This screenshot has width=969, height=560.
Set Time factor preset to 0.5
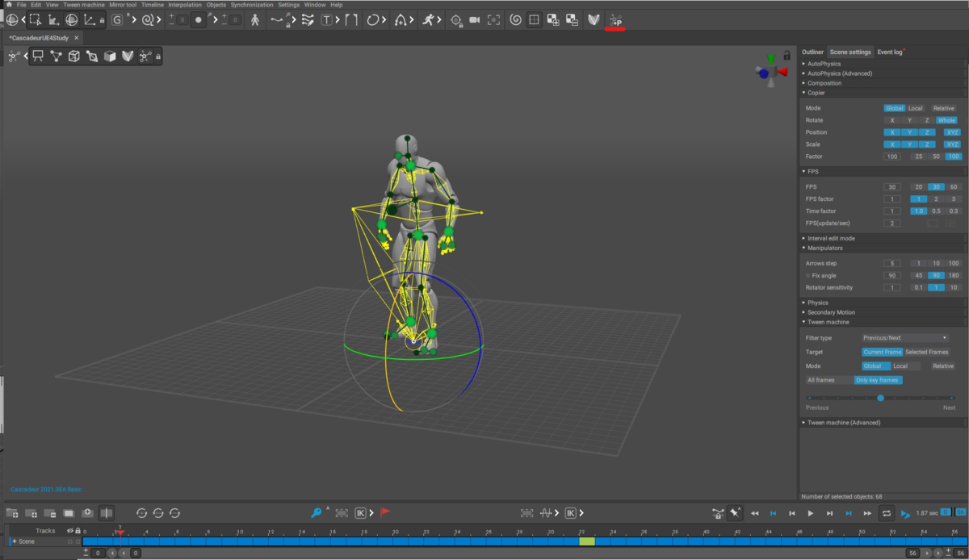[x=936, y=211]
